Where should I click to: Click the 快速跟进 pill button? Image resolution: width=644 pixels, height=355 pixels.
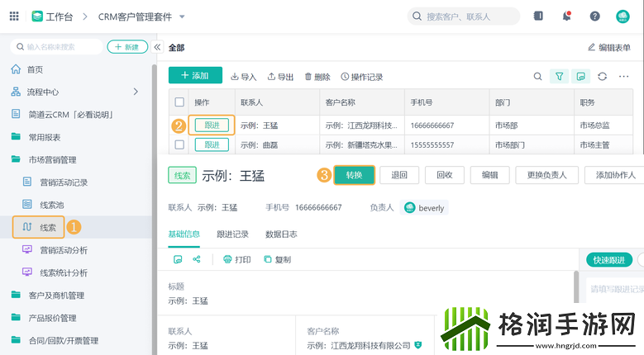tap(609, 260)
